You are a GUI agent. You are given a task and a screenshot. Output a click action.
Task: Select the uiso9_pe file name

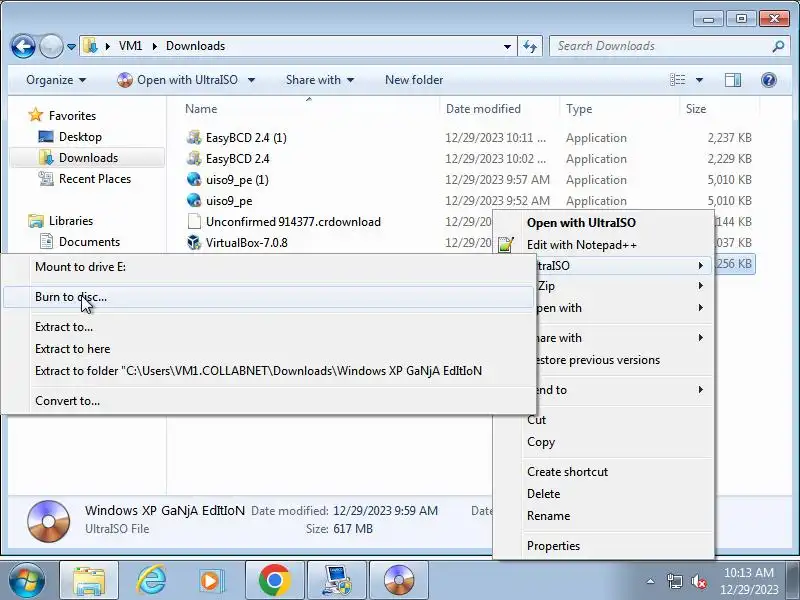pyautogui.click(x=229, y=201)
